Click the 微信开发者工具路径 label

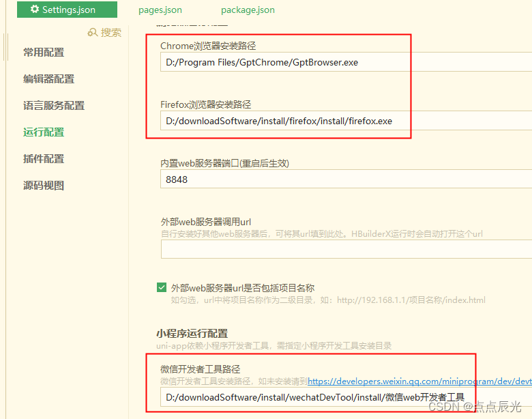200,369
